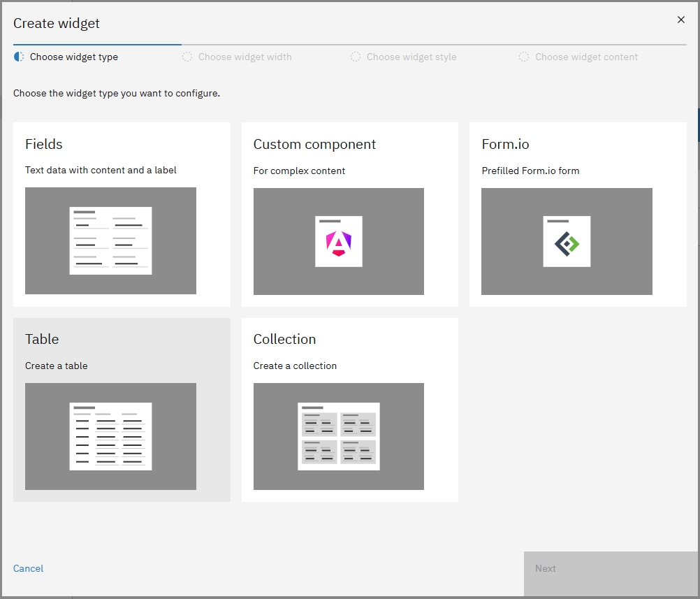This screenshot has height=599, width=700.
Task: Click the Angular logo icon in Custom component
Action: (x=339, y=242)
